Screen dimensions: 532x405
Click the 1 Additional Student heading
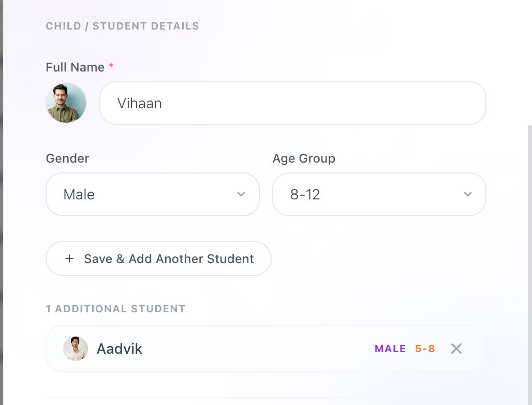click(x=115, y=309)
